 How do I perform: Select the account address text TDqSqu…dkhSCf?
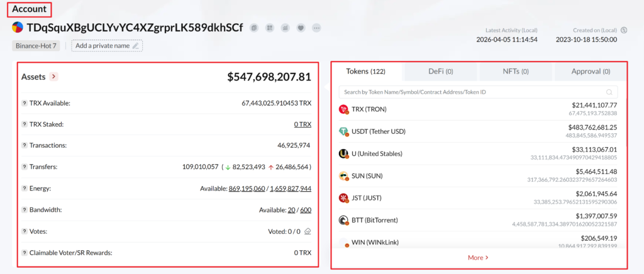pyautogui.click(x=135, y=28)
